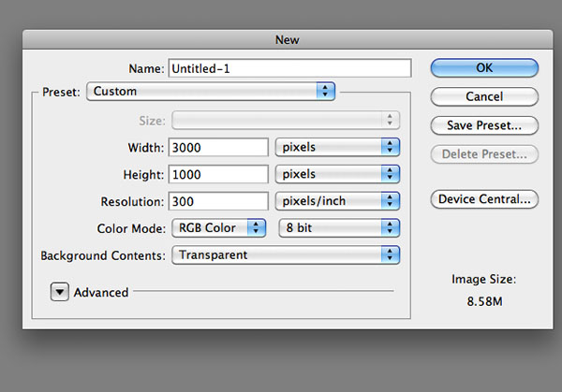Click into the Name text field
Image resolution: width=562 pixels, height=392 pixels.
point(289,68)
